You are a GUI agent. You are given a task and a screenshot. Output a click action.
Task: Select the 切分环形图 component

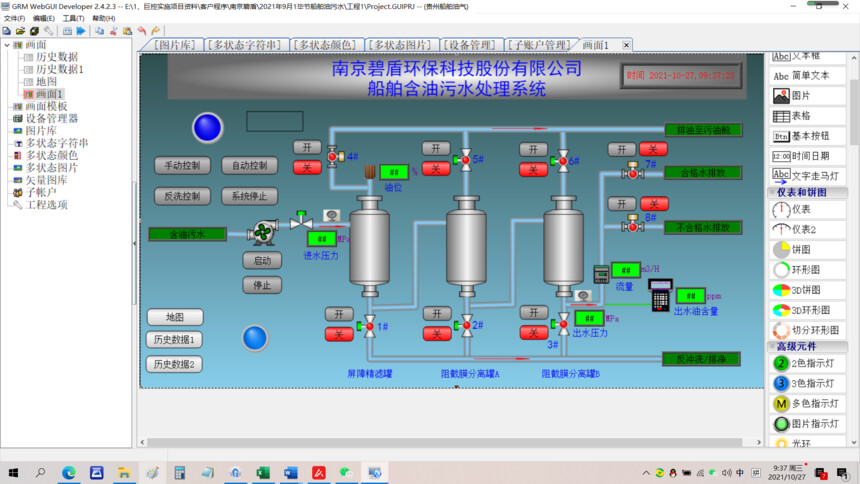(x=807, y=330)
